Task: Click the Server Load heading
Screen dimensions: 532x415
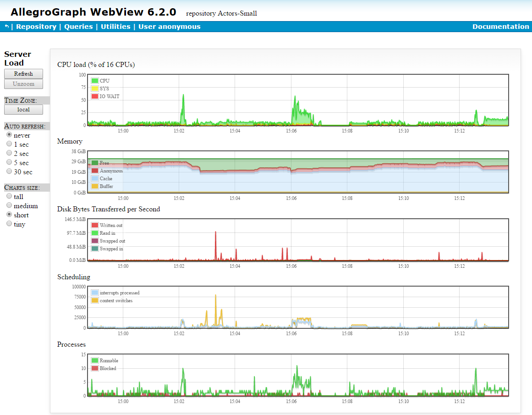Action: [x=18, y=58]
